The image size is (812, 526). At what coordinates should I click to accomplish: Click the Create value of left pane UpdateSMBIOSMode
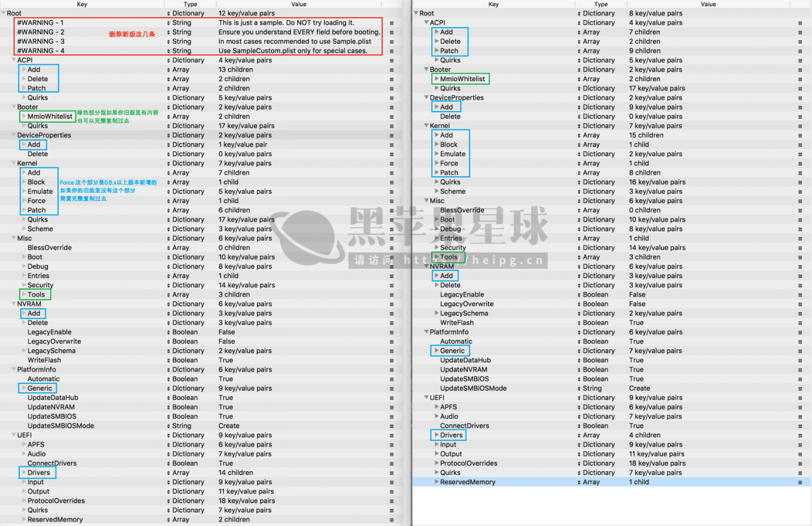point(229,426)
